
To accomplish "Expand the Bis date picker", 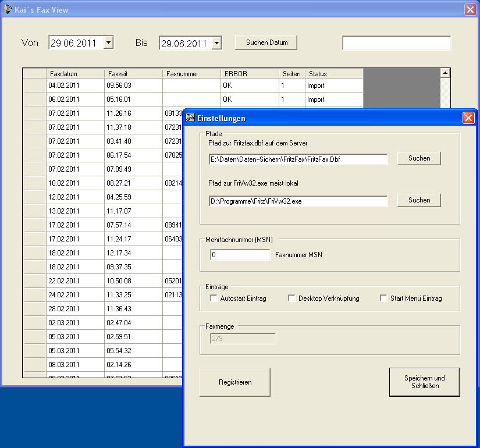I will tap(216, 43).
